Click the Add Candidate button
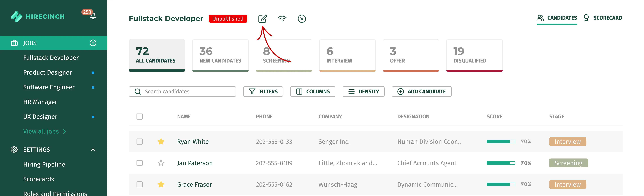Viewport: 644px width, 196px height. pyautogui.click(x=422, y=92)
